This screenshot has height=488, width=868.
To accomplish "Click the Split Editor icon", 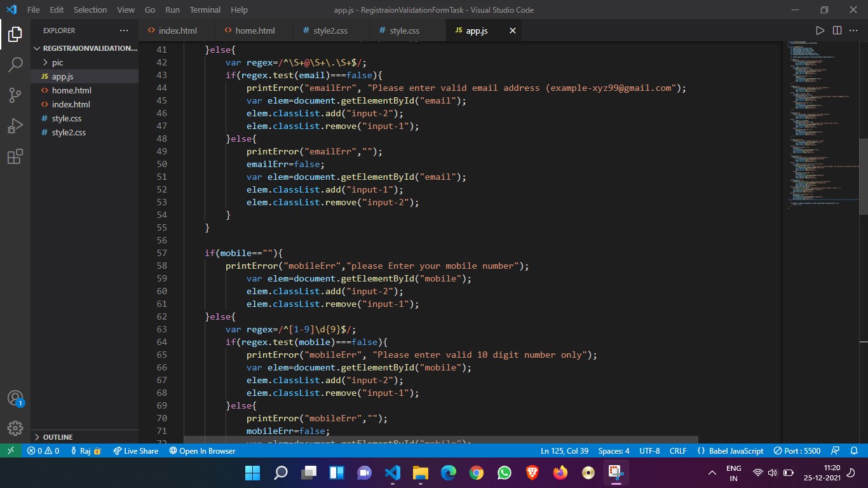I will [x=837, y=30].
